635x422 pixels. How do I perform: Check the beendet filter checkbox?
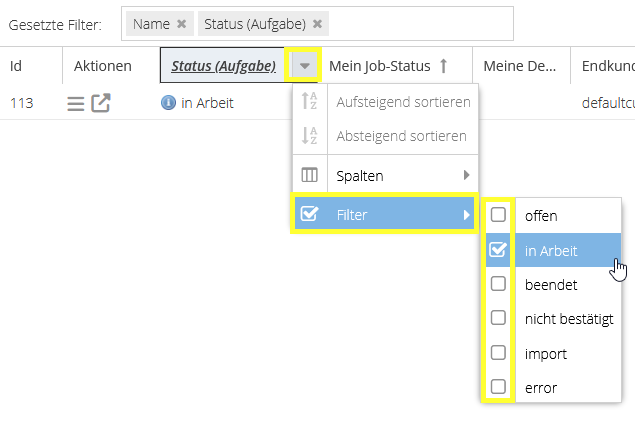498,283
